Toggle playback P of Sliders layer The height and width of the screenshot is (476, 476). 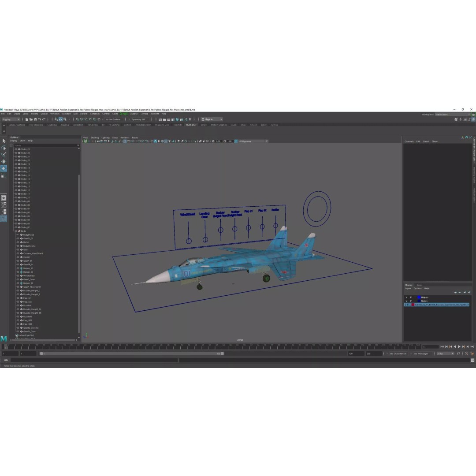(411, 301)
